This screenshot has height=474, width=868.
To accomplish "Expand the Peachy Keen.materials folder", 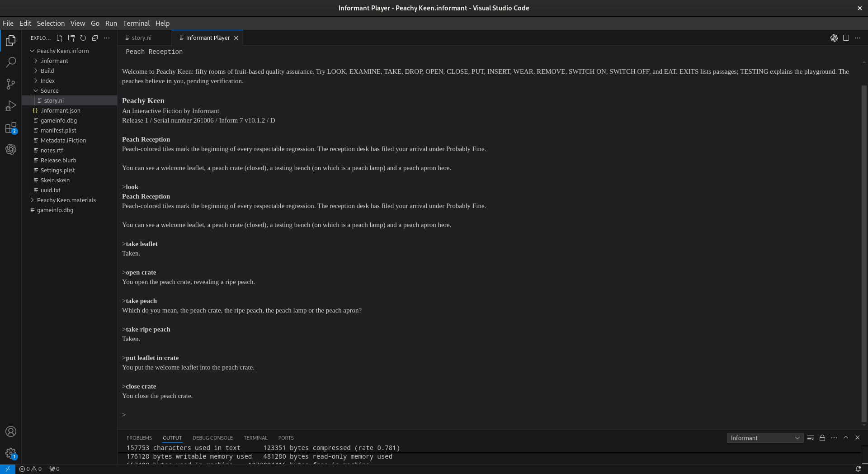I will tap(69, 200).
